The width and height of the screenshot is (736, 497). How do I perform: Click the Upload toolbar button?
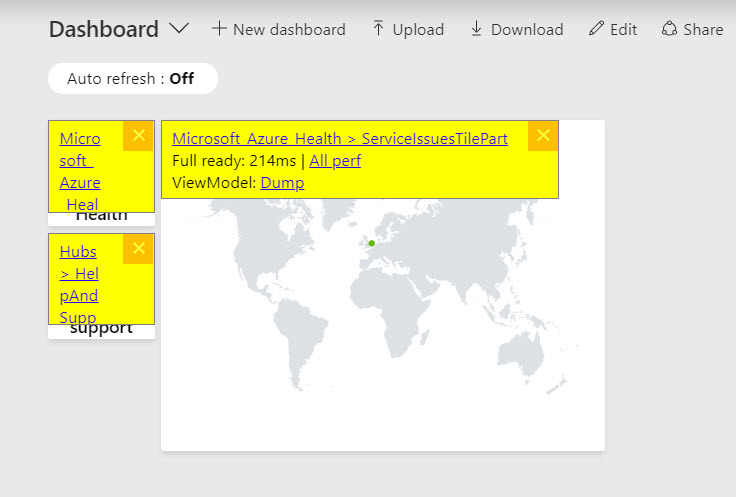408,30
